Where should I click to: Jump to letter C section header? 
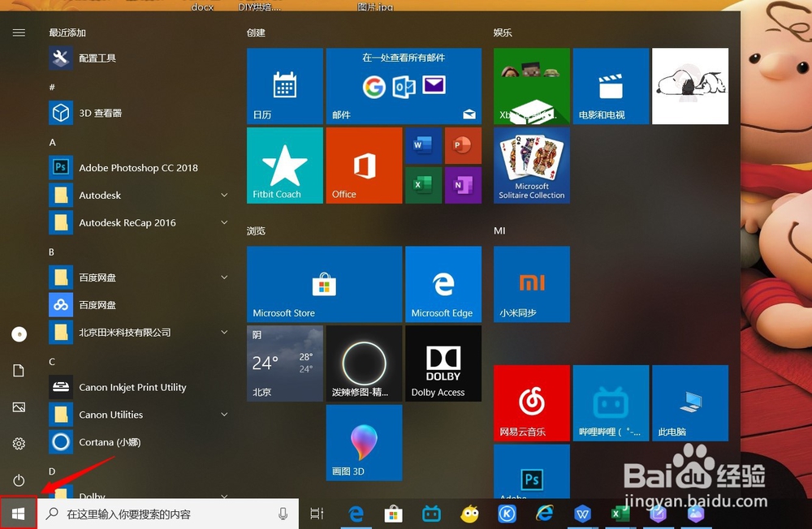52,362
